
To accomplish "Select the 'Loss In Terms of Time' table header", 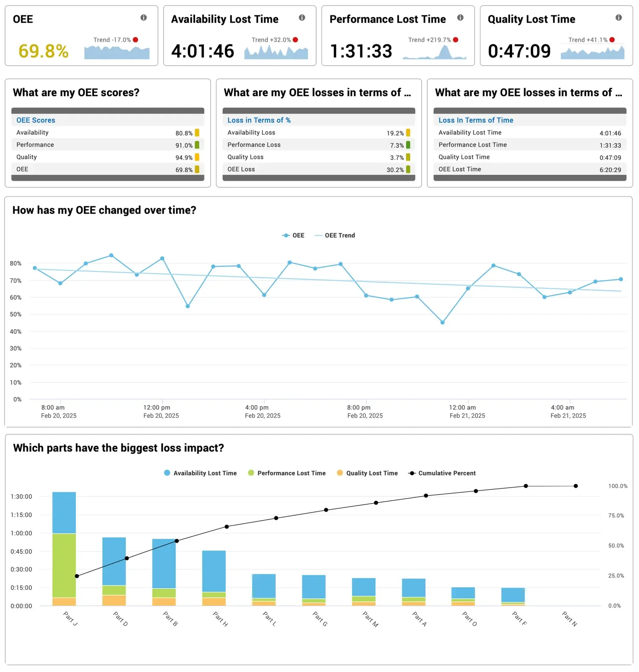I will click(476, 120).
